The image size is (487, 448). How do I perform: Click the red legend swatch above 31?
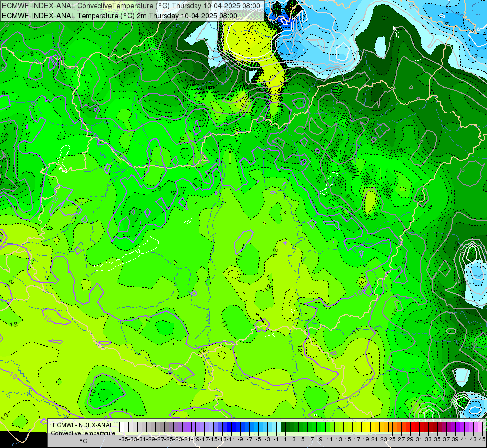pos(417,427)
